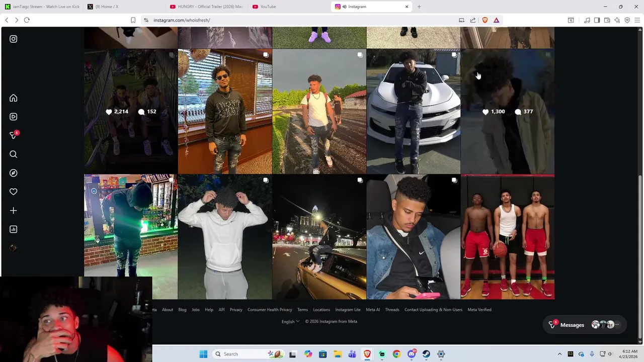644x362 pixels.
Task: Open Explore compass in sidebar
Action: [14, 173]
